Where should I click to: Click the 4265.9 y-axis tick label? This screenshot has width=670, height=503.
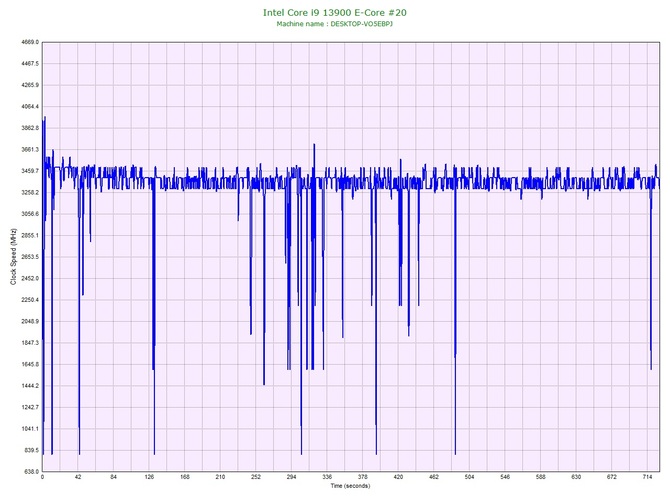(x=30, y=85)
